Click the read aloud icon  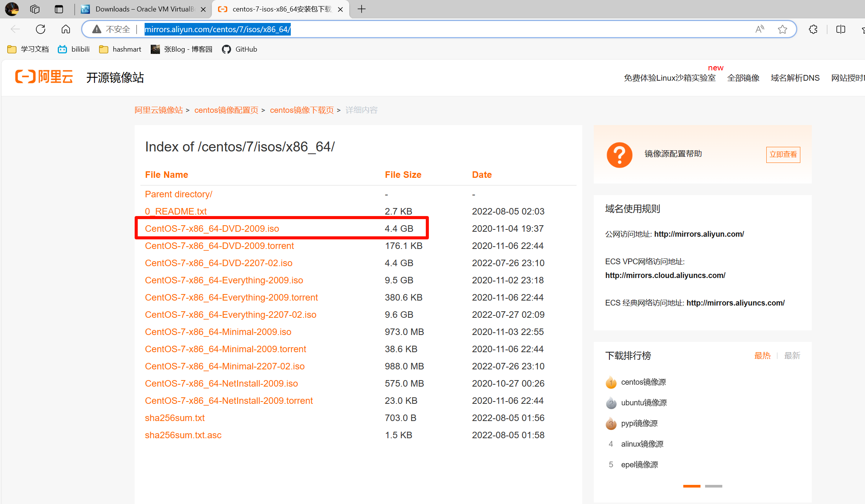(x=760, y=29)
